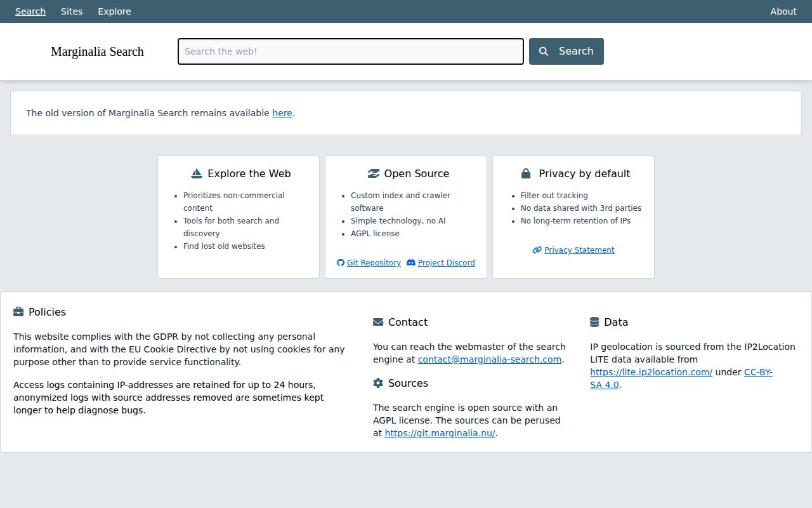Screen dimensions: 812x508
Task: Click the briefcase icon next to Policies
Action: coord(18,312)
